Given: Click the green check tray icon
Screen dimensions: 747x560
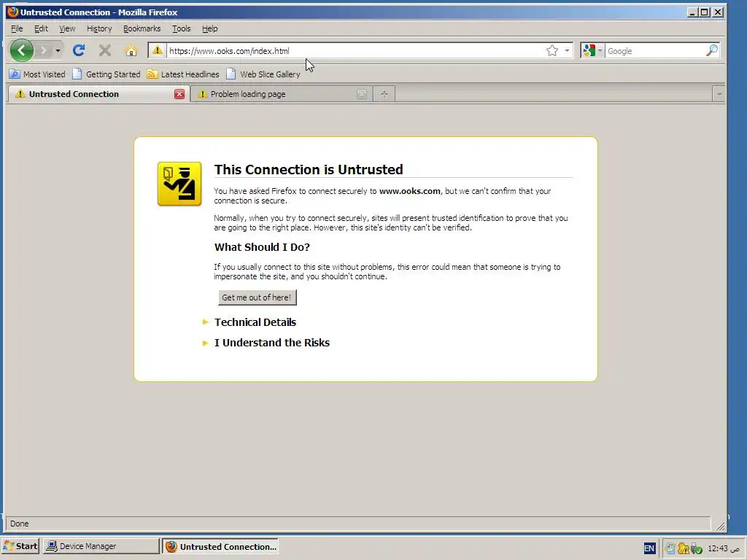Looking at the screenshot, I should click(x=697, y=548).
